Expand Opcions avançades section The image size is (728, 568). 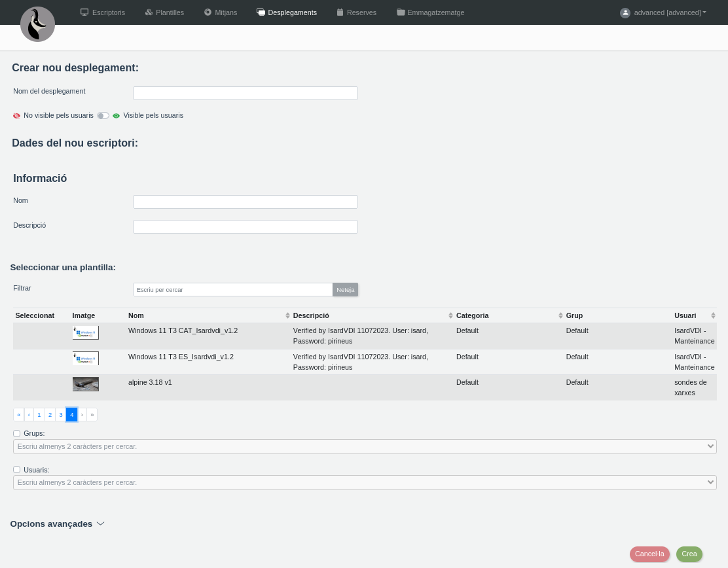pos(58,524)
